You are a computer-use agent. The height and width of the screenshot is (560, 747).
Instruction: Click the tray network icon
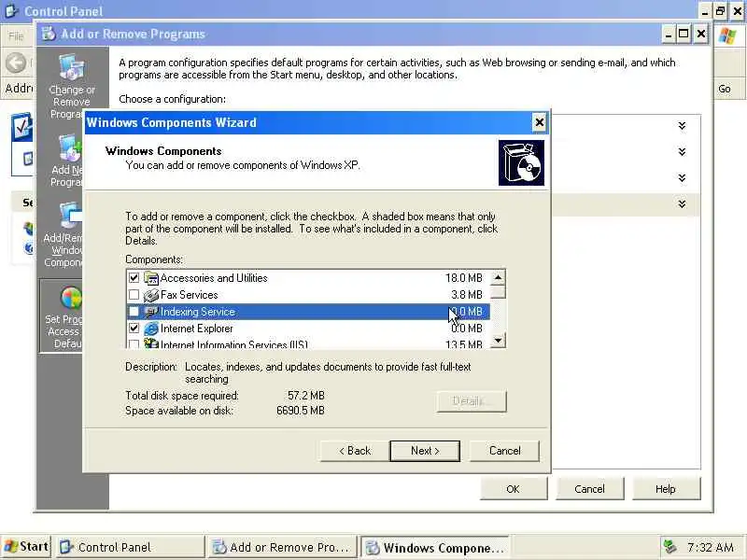(x=670, y=547)
